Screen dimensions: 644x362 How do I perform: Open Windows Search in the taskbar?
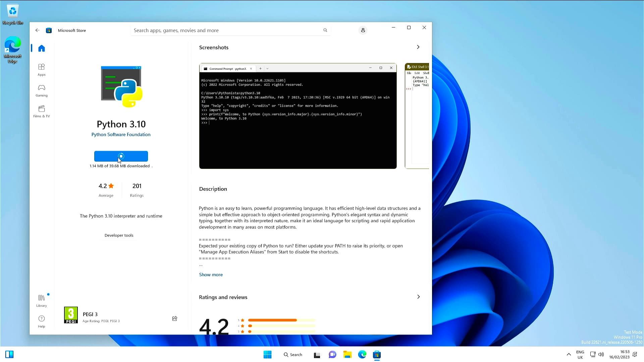[292, 354]
